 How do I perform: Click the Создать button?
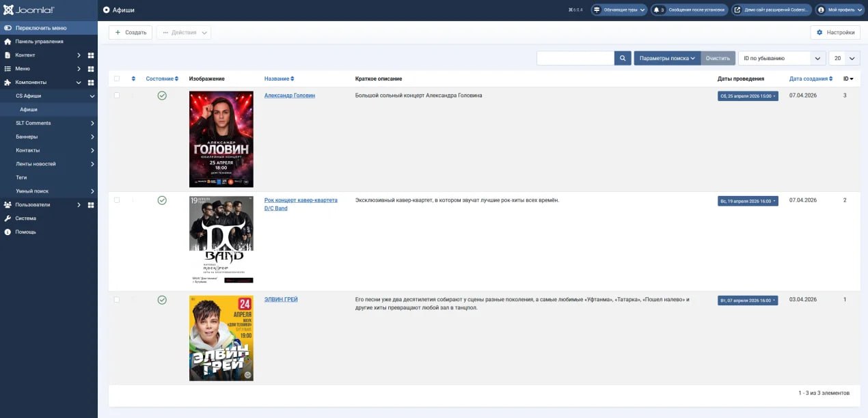(x=129, y=31)
